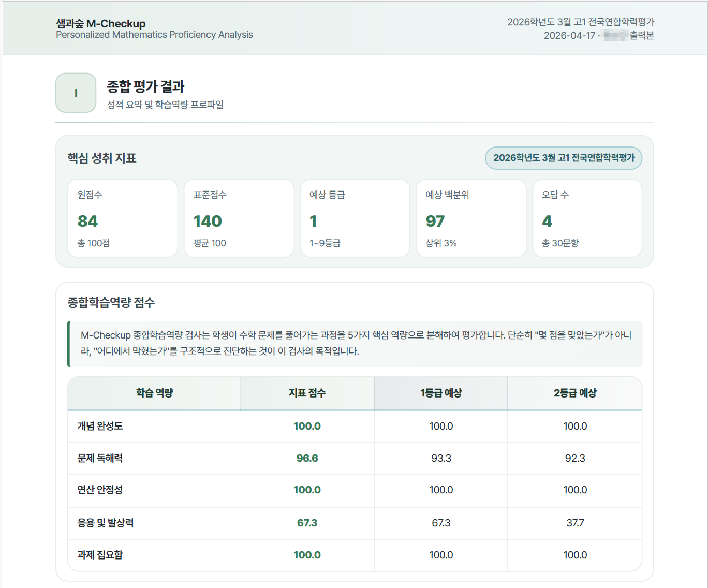This screenshot has height=588, width=708.
Task: Click the 연산 안정성 1등급 예상 100.0
Action: 441,490
